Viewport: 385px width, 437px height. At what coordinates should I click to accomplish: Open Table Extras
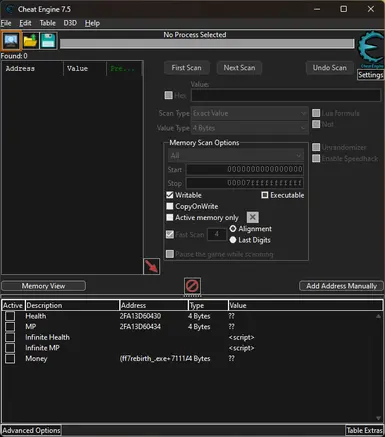click(x=364, y=430)
